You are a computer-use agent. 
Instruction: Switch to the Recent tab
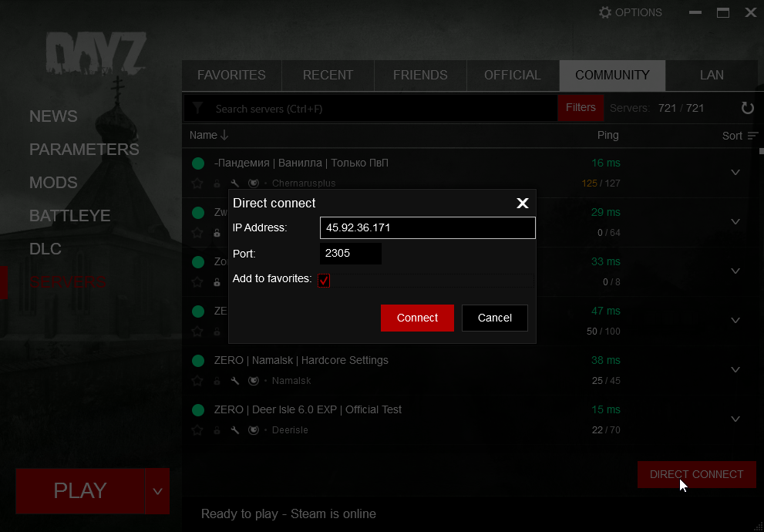coord(328,75)
